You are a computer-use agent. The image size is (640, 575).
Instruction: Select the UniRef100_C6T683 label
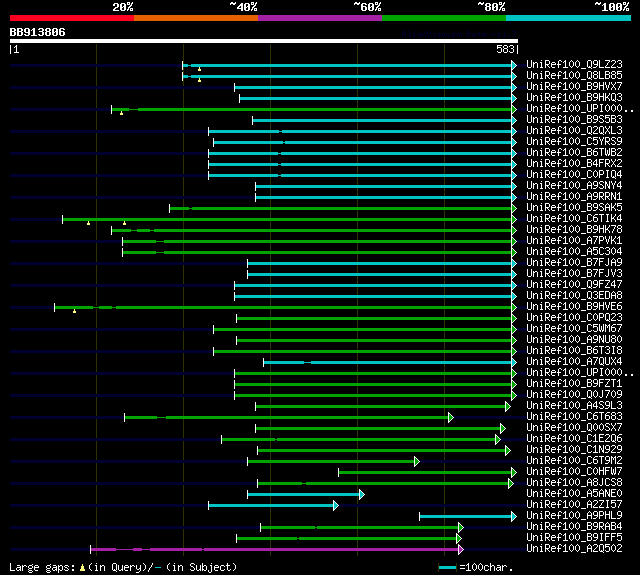574,417
